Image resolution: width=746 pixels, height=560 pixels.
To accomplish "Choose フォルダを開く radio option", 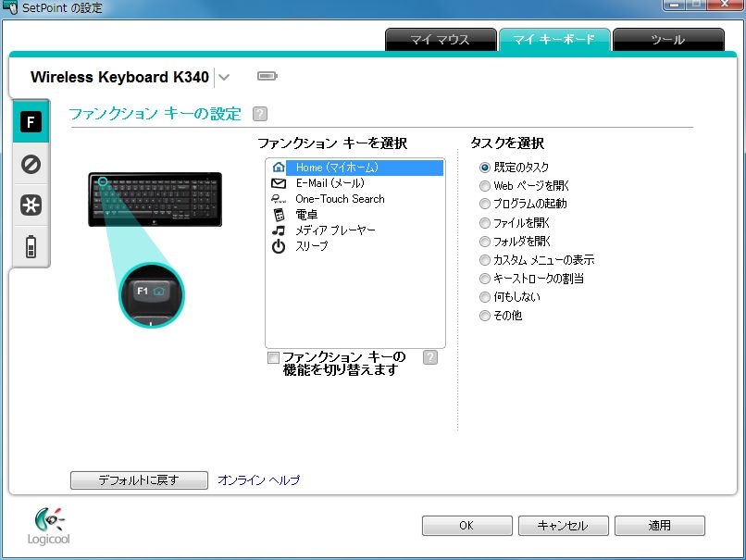I will [485, 242].
